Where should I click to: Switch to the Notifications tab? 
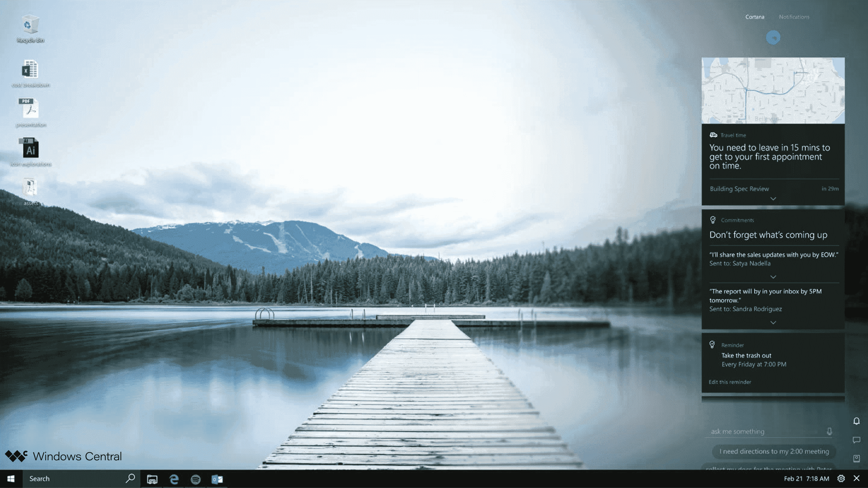[794, 17]
